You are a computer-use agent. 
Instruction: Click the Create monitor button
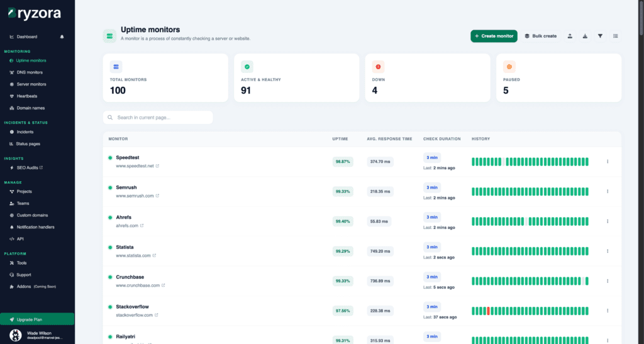coord(494,36)
